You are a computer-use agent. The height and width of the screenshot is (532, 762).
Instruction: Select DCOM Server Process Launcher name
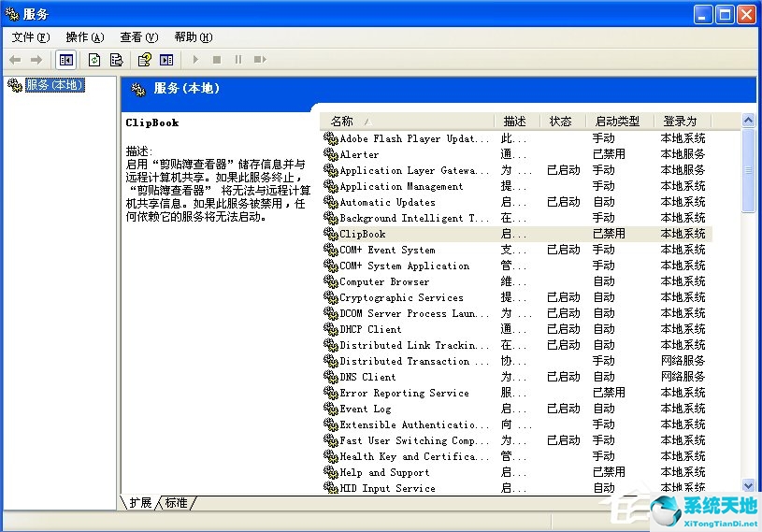(414, 313)
